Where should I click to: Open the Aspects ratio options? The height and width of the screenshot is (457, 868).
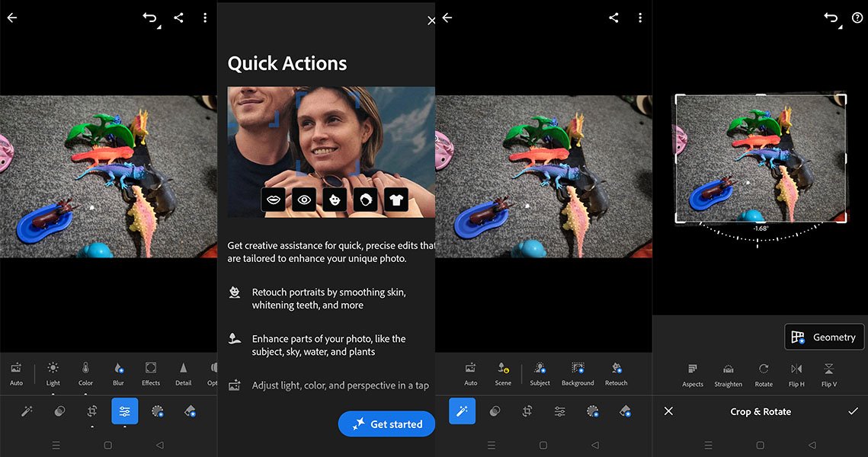pos(693,375)
